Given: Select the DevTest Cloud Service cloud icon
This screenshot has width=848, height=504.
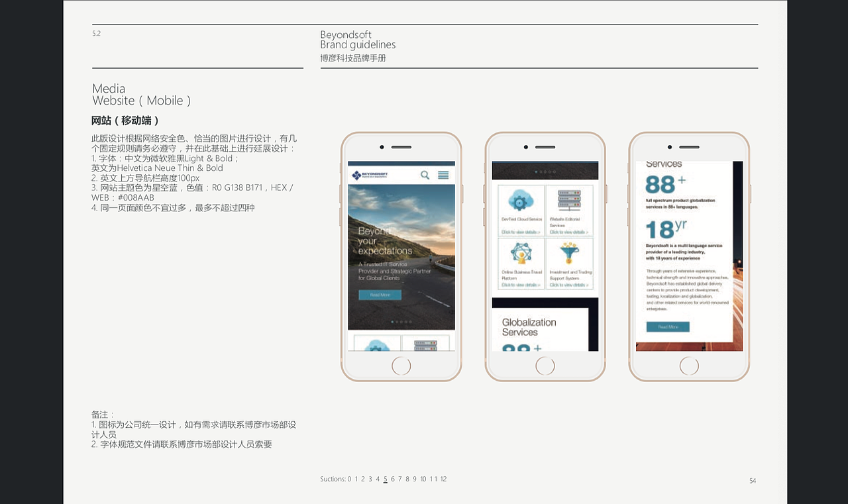Looking at the screenshot, I should (x=521, y=200).
